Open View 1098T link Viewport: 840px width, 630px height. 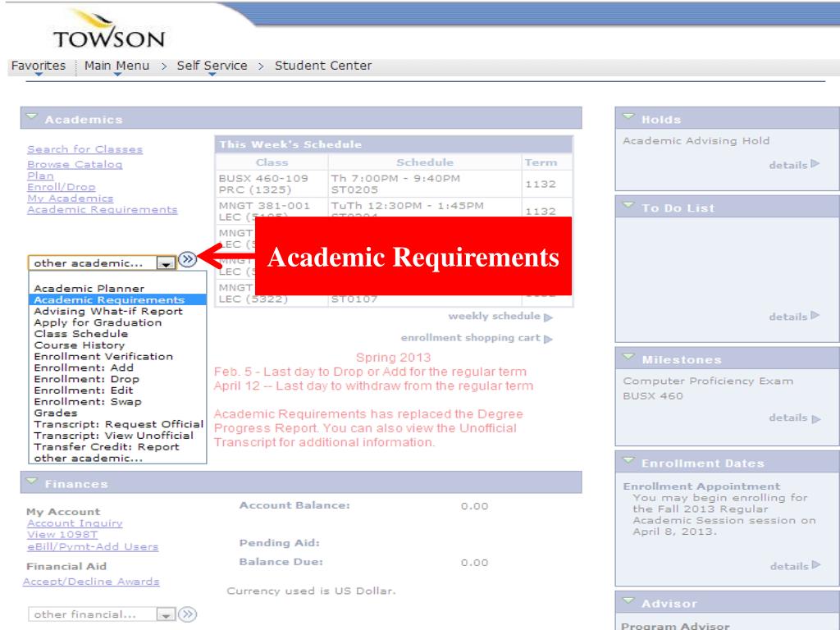(62, 535)
